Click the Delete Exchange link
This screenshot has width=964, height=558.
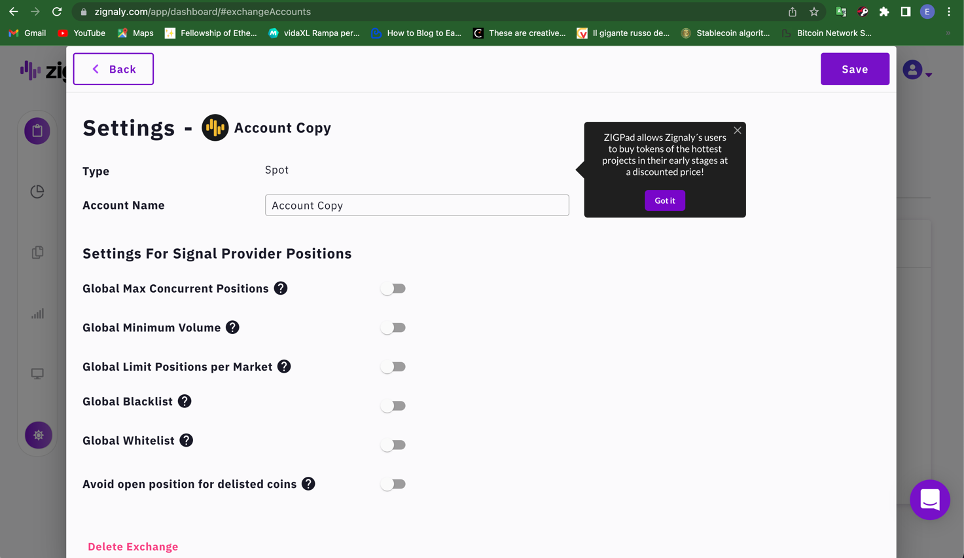pos(133,547)
